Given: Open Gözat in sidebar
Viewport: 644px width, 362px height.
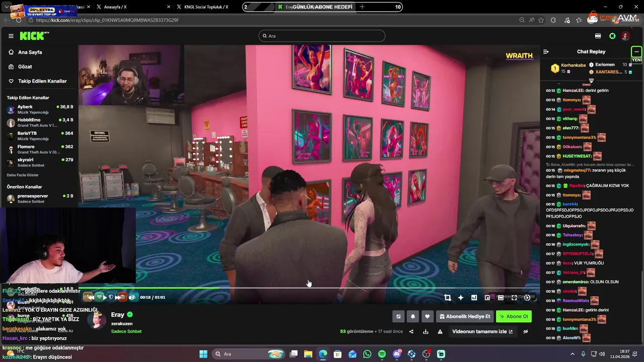Looking at the screenshot, I should pyautogui.click(x=25, y=66).
